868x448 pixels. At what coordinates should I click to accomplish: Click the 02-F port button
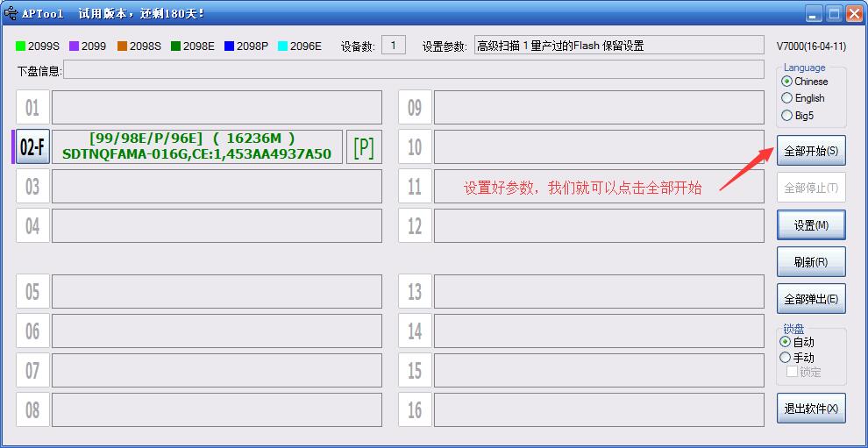click(32, 147)
